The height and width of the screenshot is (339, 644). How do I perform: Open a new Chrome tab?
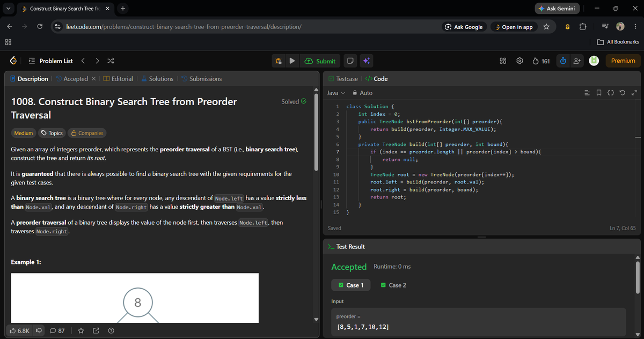(123, 9)
